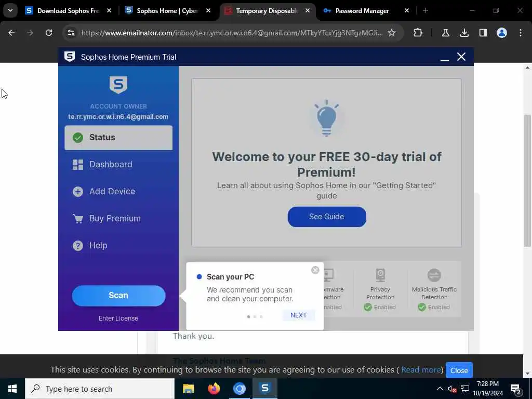The image size is (532, 399).
Task: Click the Buy Premium cart icon
Action: (x=78, y=219)
